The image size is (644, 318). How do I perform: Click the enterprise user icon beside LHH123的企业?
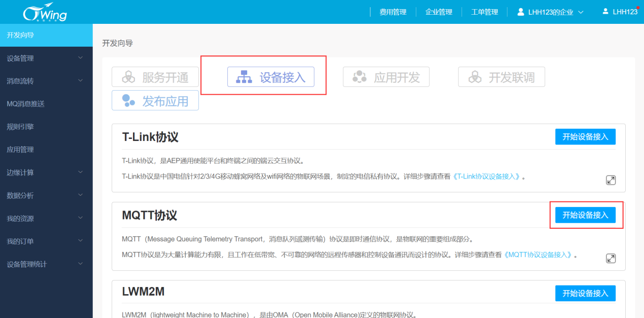click(521, 12)
